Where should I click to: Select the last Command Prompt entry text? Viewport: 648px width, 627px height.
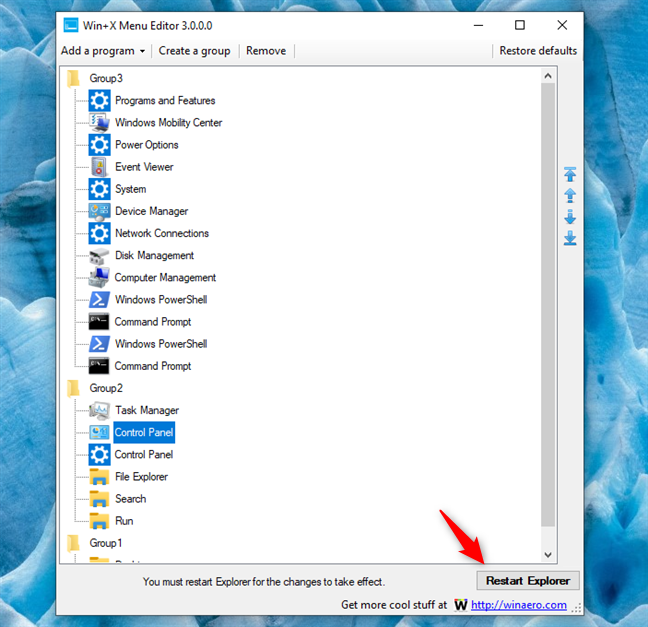pyautogui.click(x=153, y=366)
